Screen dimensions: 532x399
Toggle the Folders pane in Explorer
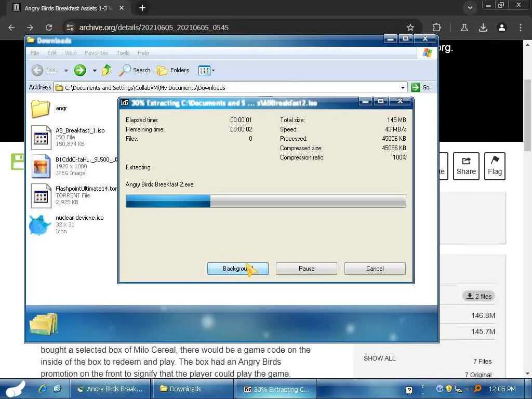pyautogui.click(x=173, y=70)
